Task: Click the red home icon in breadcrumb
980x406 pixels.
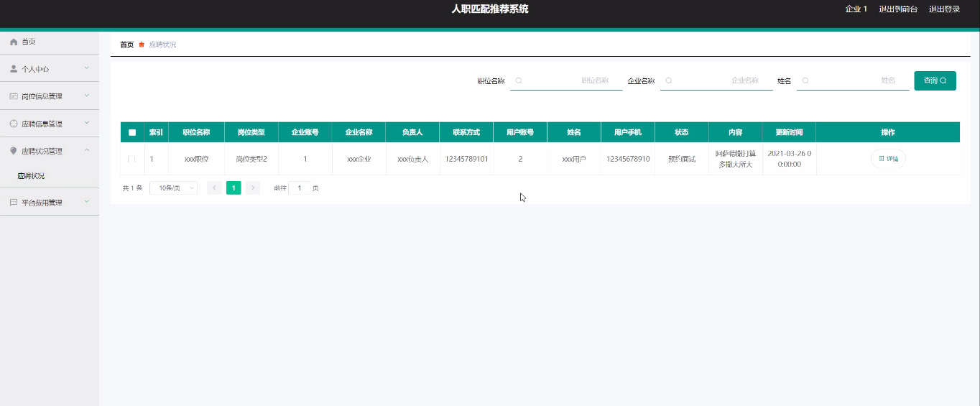Action: coord(142,45)
